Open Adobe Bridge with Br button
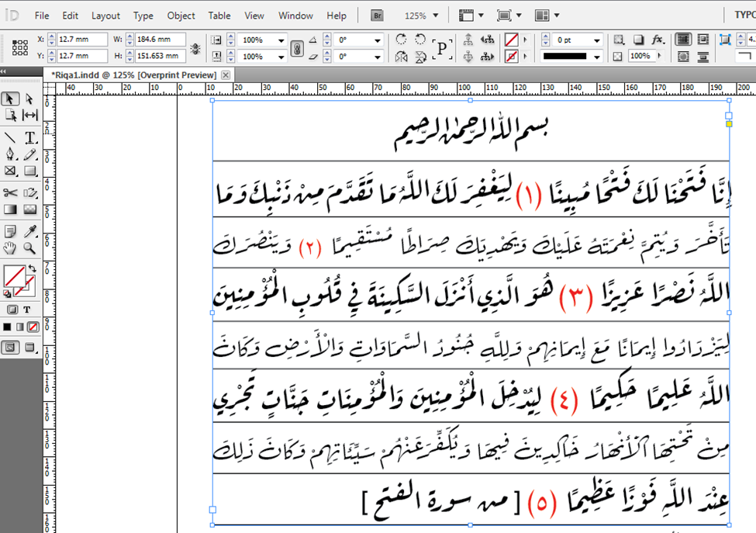 377,16
